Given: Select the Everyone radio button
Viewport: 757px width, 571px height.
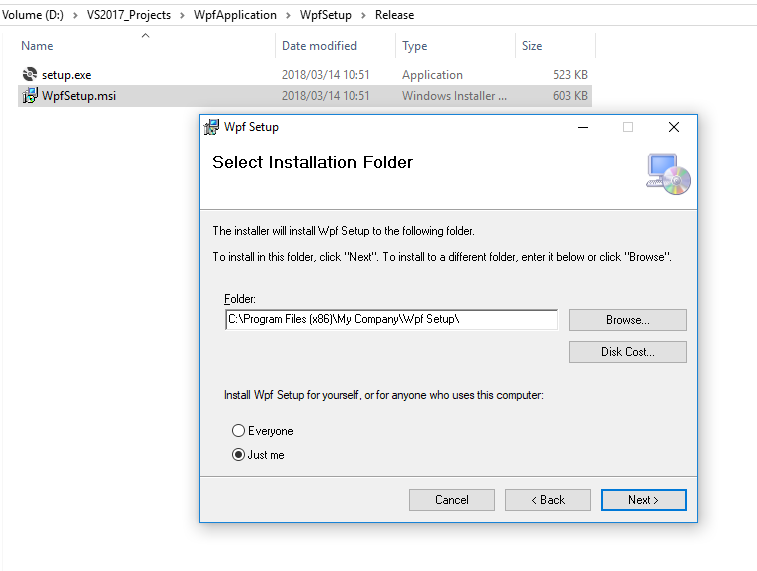Looking at the screenshot, I should point(238,431).
